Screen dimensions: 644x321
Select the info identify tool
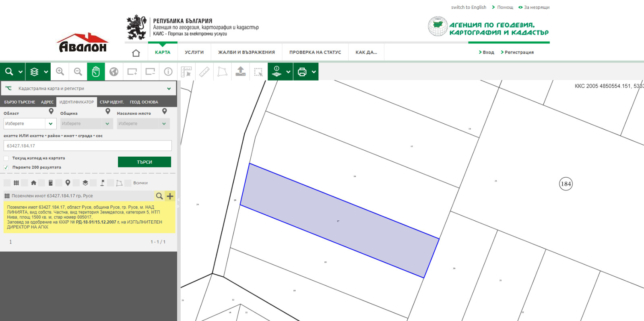coord(168,72)
